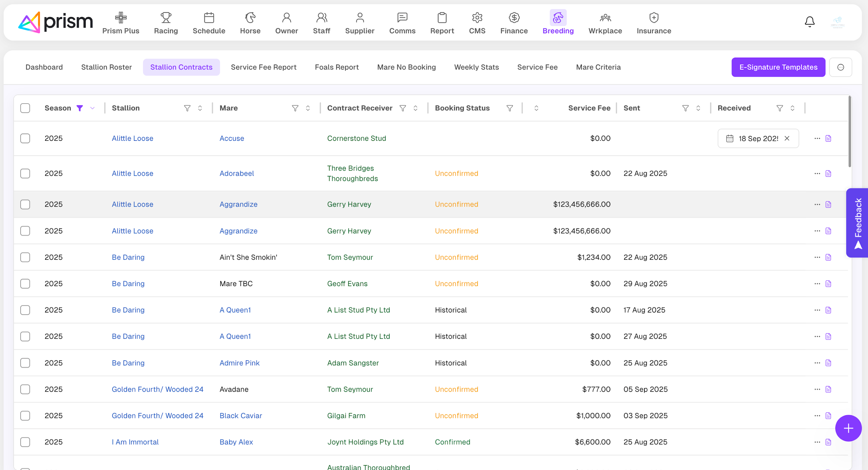
Task: Open the Cornerstone Stud receiver link
Action: pyautogui.click(x=356, y=138)
